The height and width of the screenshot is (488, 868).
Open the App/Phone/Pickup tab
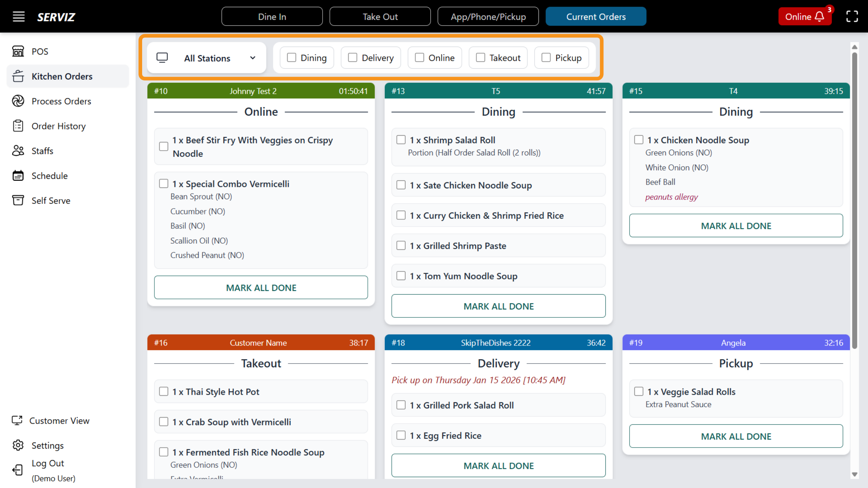point(488,17)
